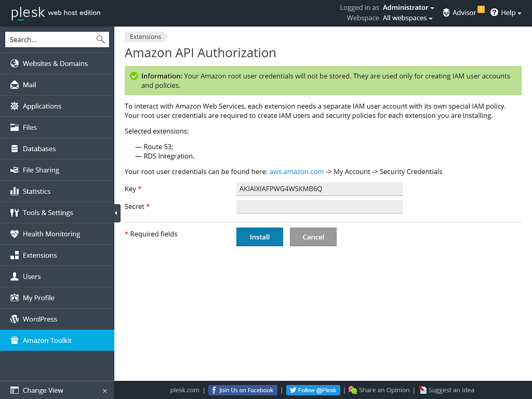
Task: Click the Advisor owl icon
Action: click(446, 13)
